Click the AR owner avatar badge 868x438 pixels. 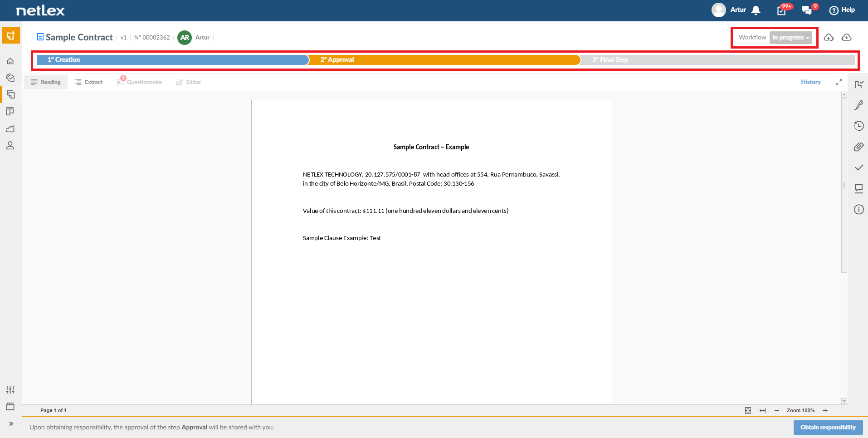pos(185,38)
